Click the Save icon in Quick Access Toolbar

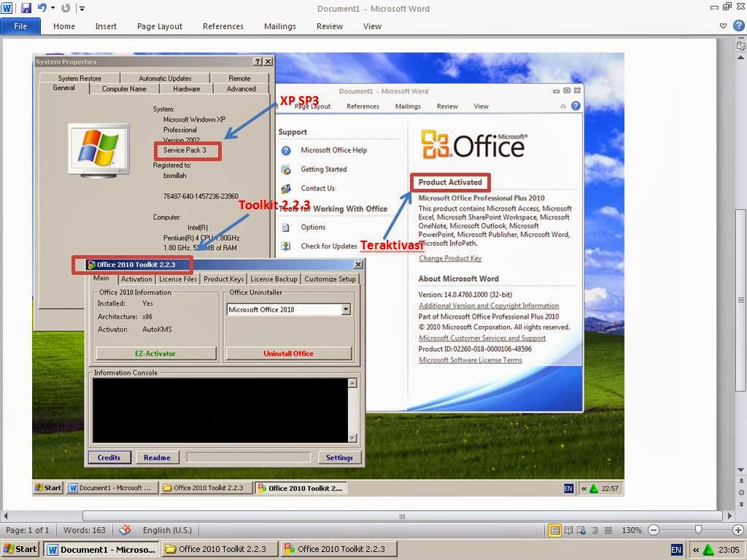point(26,7)
